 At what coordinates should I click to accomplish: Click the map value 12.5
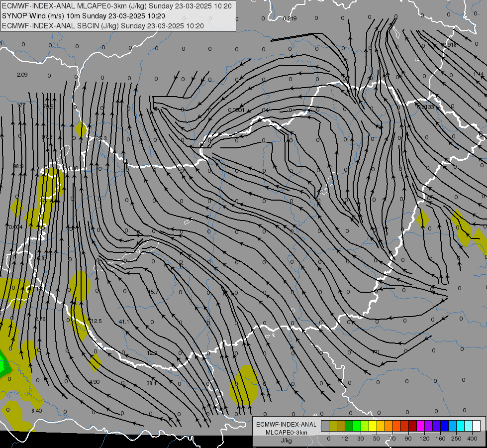(97, 321)
